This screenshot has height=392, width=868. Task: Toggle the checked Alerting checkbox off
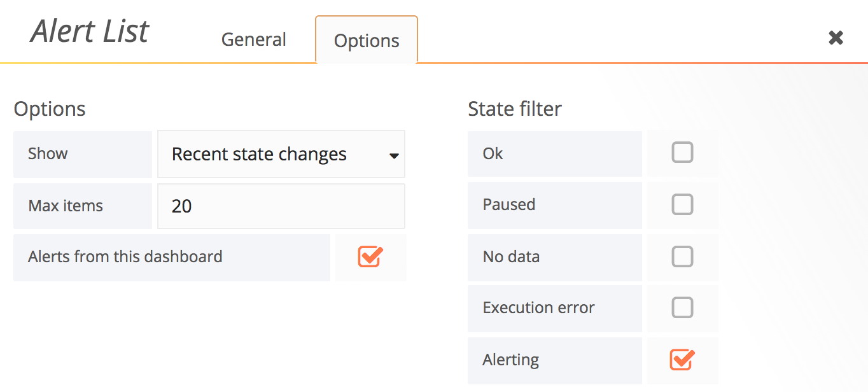pyautogui.click(x=681, y=360)
